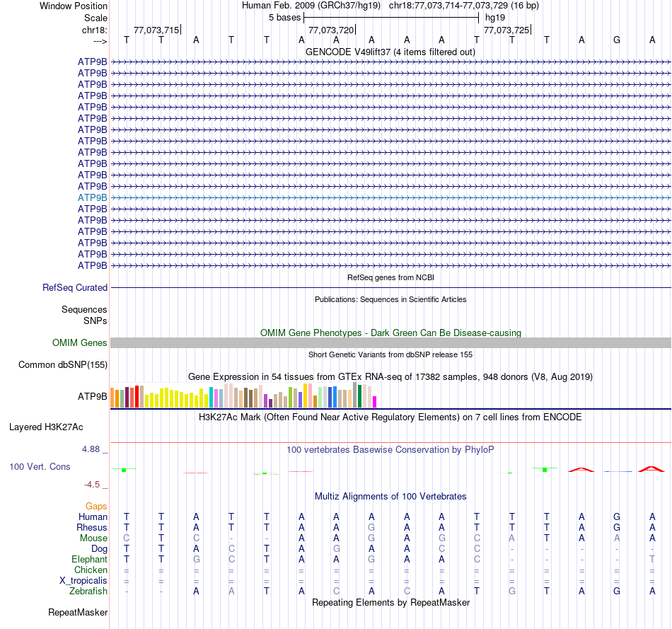The image size is (672, 629).
Task: Click the Sequences track label
Action: pos(84,310)
